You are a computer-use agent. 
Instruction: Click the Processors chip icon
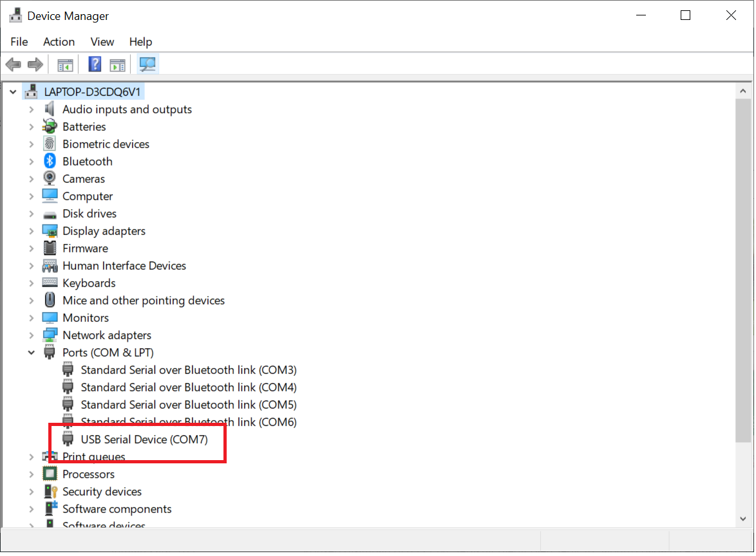pos(50,474)
